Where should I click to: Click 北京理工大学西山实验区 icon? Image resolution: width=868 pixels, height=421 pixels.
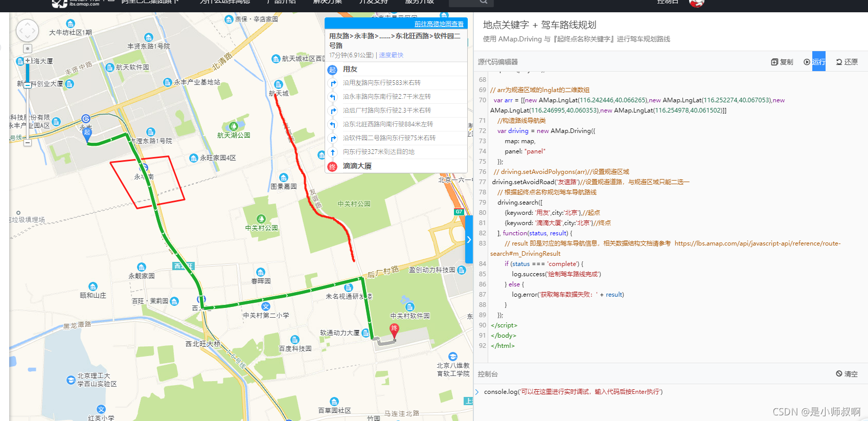click(71, 380)
